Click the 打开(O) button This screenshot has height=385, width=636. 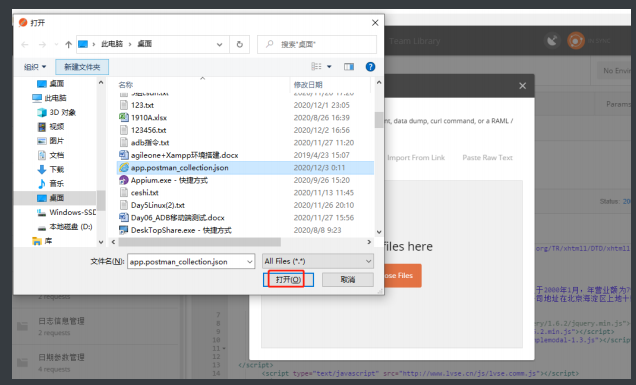pos(288,280)
